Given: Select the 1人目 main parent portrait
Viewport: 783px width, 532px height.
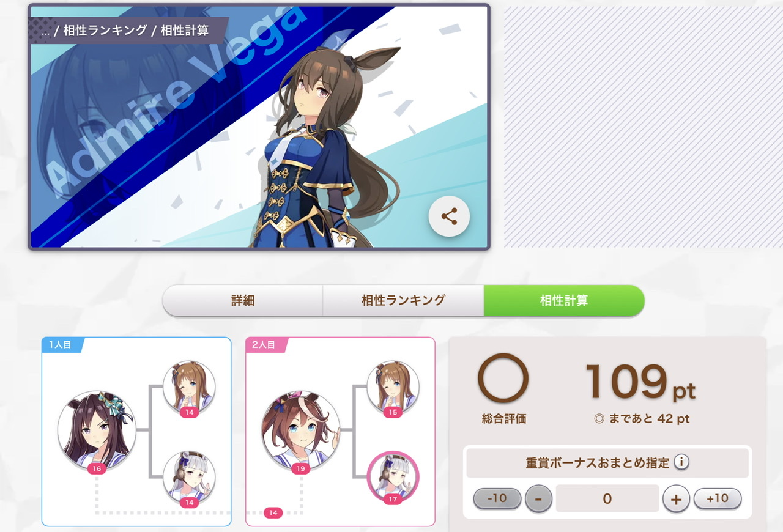Looking at the screenshot, I should click(x=97, y=430).
